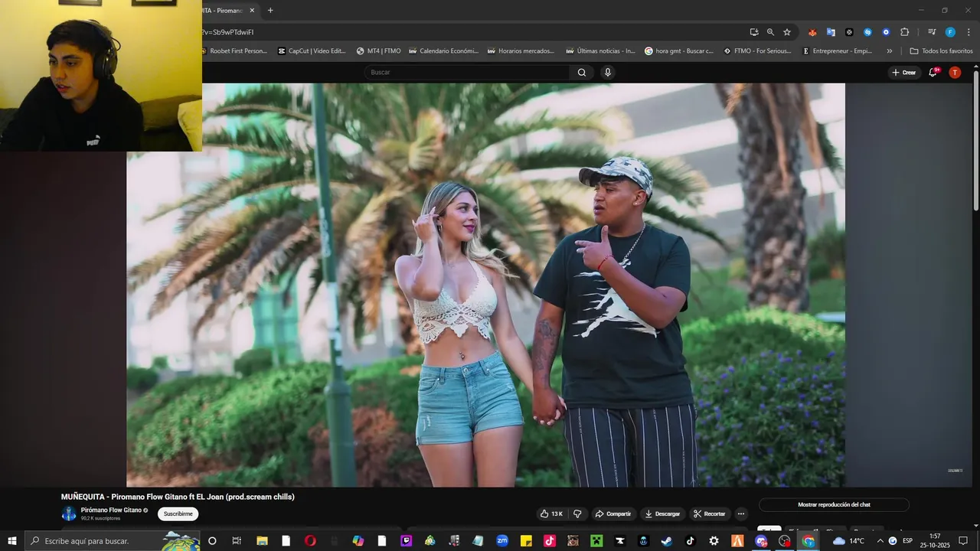
Task: Click Mostrar reproducción del chat
Action: point(834,505)
